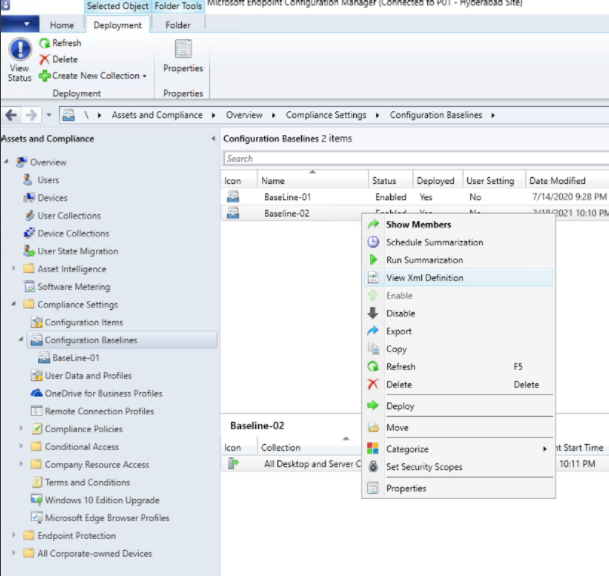The image size is (609, 576).
Task: Open the Create New Collection dropdown
Action: tap(93, 76)
